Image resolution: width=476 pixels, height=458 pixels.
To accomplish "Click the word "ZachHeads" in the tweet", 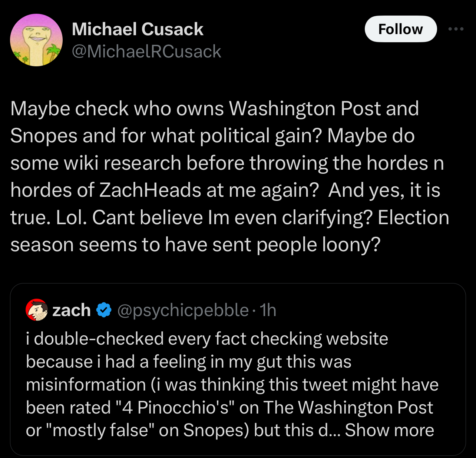I will [151, 190].
